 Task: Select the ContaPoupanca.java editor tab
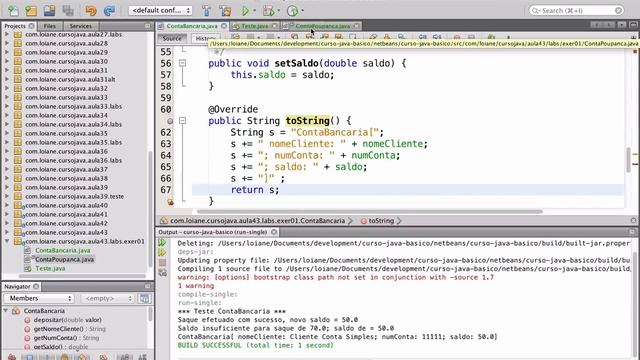(x=322, y=26)
